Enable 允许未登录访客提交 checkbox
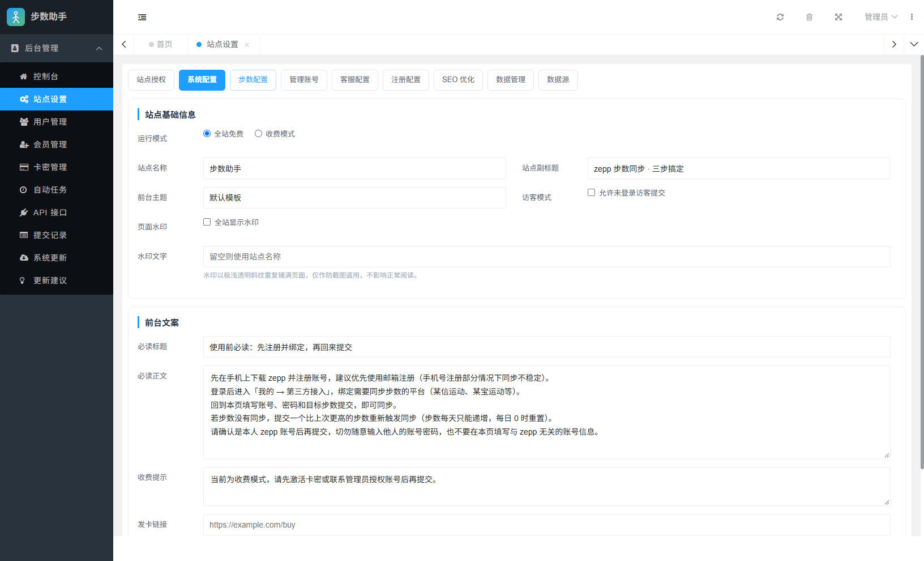Screen dimensions: 924x561 tap(591, 193)
